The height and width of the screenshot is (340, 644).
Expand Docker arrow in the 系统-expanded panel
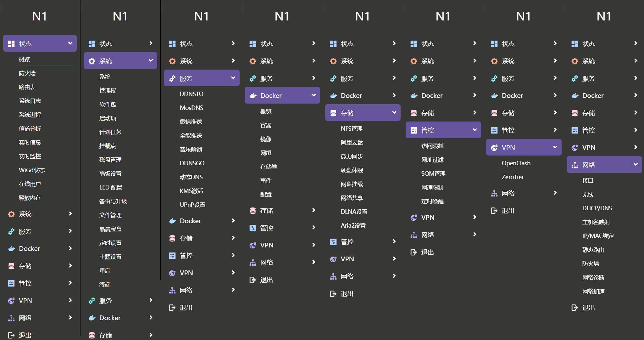pos(151,318)
